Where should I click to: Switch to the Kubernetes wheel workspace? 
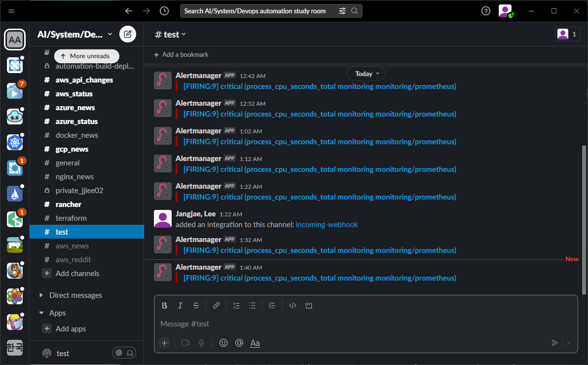[x=15, y=142]
